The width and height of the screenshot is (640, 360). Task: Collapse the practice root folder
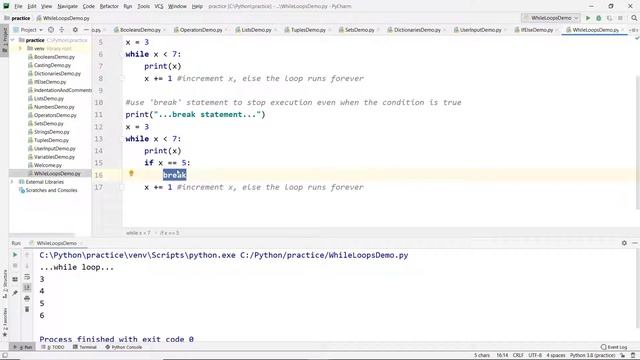click(13, 40)
